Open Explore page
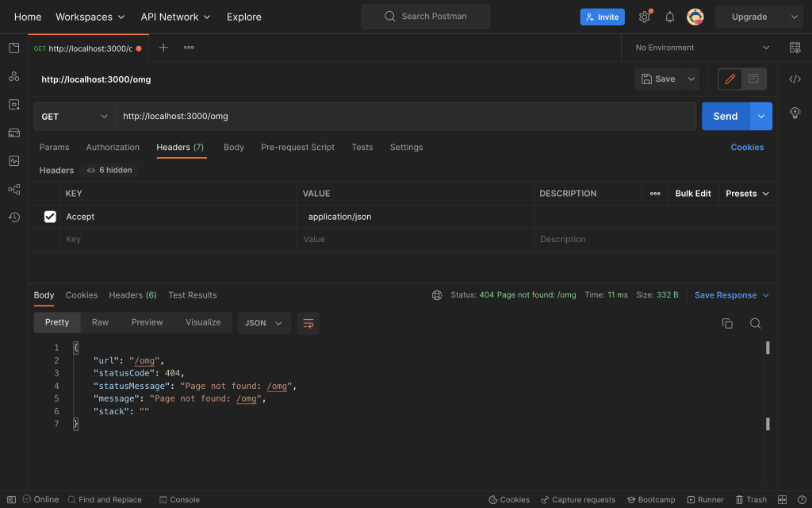Image resolution: width=812 pixels, height=508 pixels. coord(244,17)
